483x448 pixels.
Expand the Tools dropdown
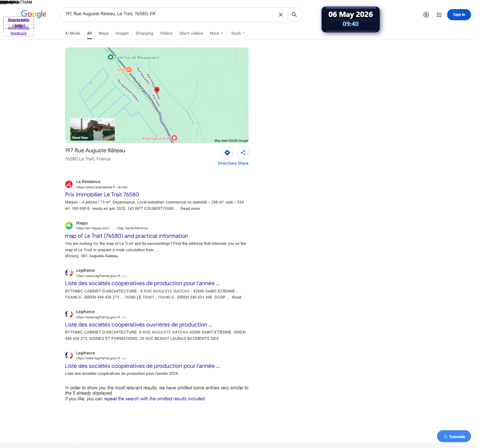(238, 33)
